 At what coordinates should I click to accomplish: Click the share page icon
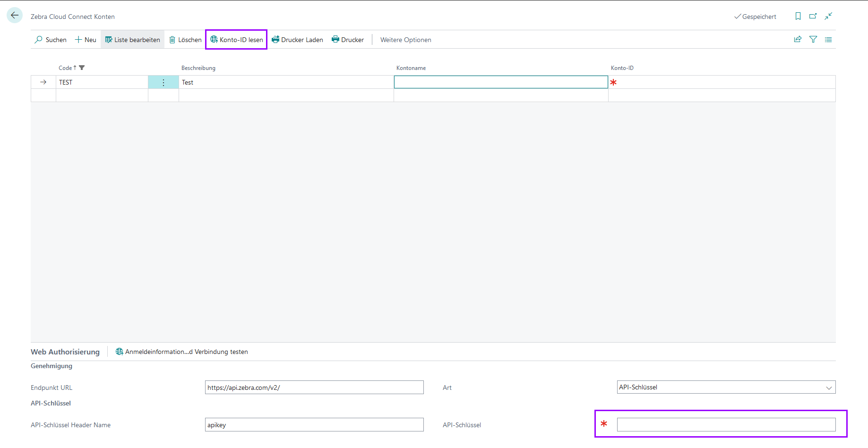pyautogui.click(x=798, y=40)
